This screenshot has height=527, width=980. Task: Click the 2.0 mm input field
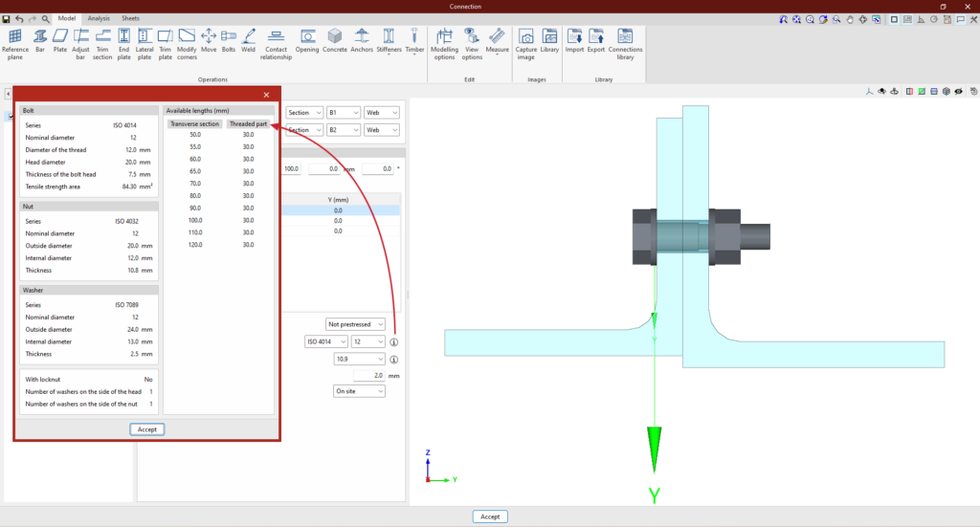[x=368, y=375]
